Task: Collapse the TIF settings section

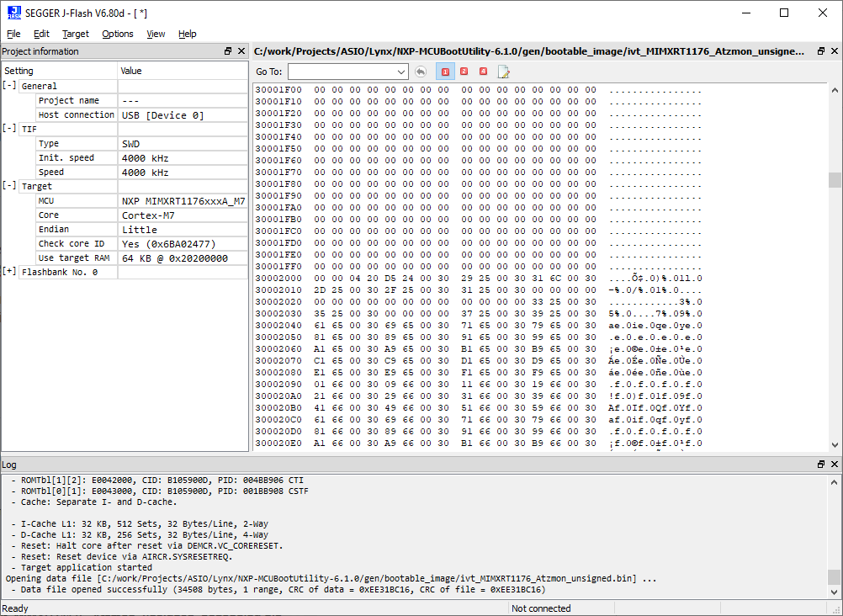Action: 9,128
